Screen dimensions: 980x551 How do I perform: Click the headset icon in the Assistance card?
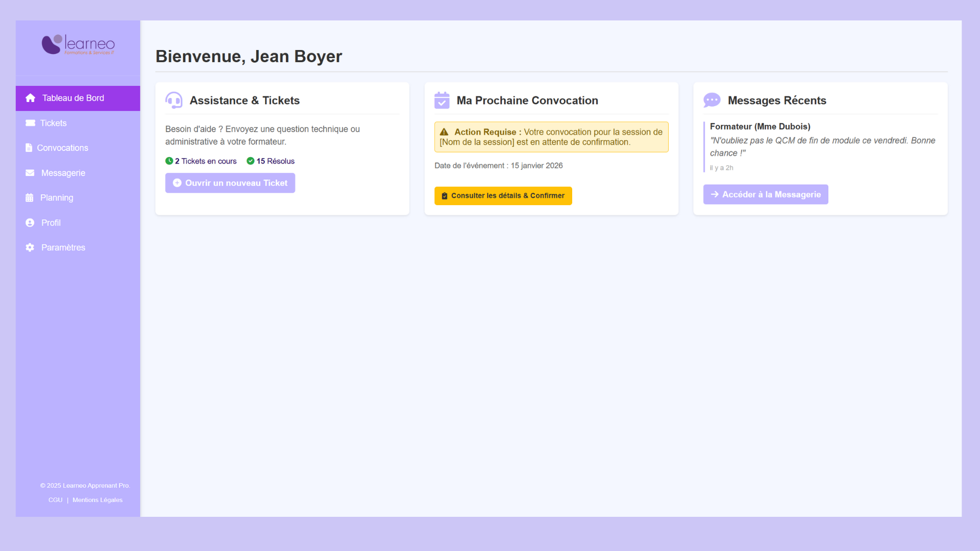[174, 101]
